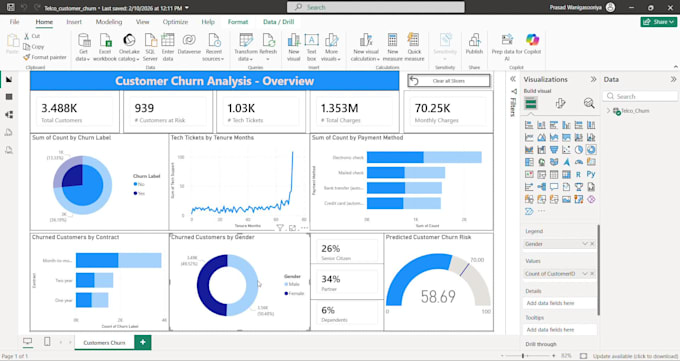This screenshot has width=680, height=361.
Task: Click the Data pane search field
Action: pyautogui.click(x=641, y=96)
